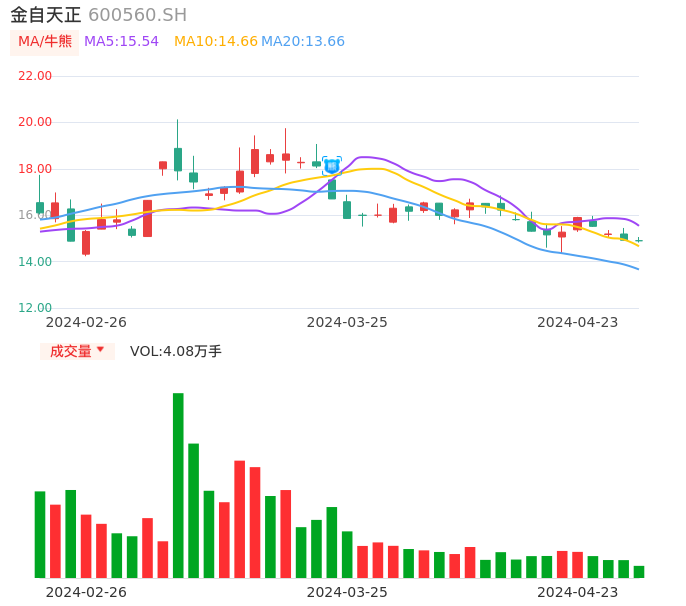Click the 12.00 price axis label

pyautogui.click(x=35, y=308)
